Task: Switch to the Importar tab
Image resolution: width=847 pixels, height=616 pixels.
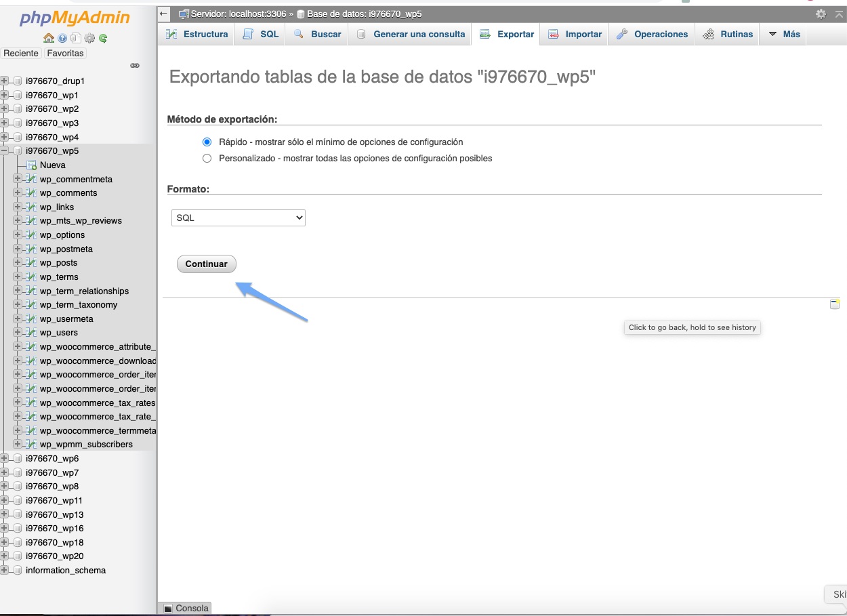Action: (x=575, y=35)
